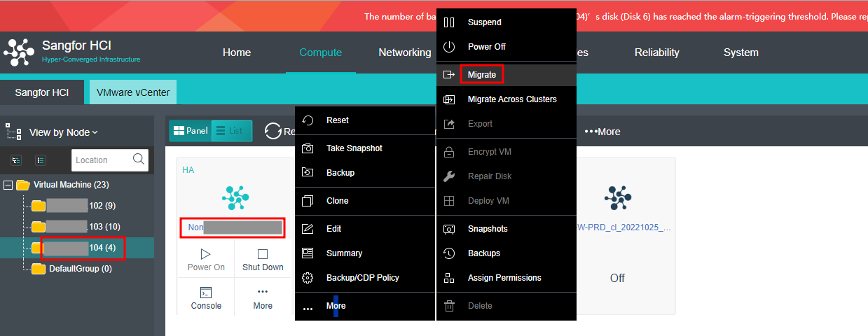This screenshot has height=336, width=868.
Task: Choose Take Snapshot menu entry
Action: 365,148
